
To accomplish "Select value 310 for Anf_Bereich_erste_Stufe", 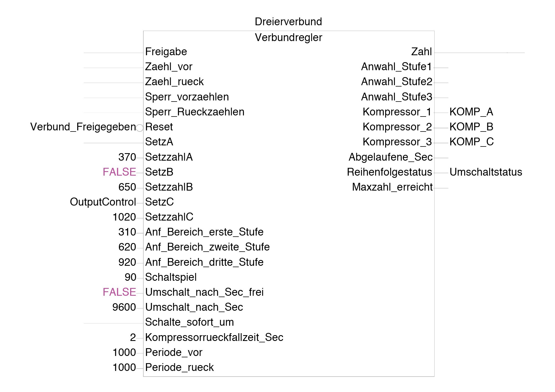I will (x=127, y=232).
